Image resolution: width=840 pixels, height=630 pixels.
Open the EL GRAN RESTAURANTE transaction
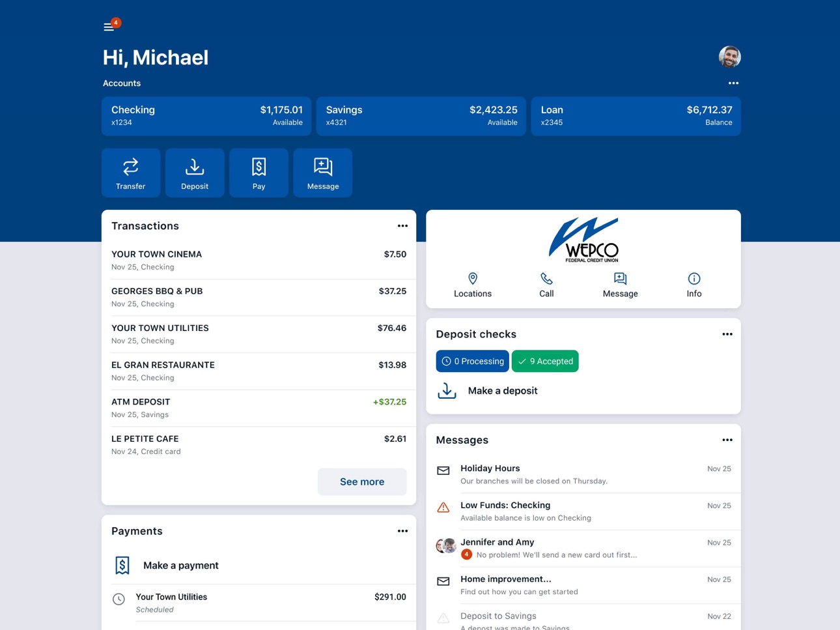point(259,371)
